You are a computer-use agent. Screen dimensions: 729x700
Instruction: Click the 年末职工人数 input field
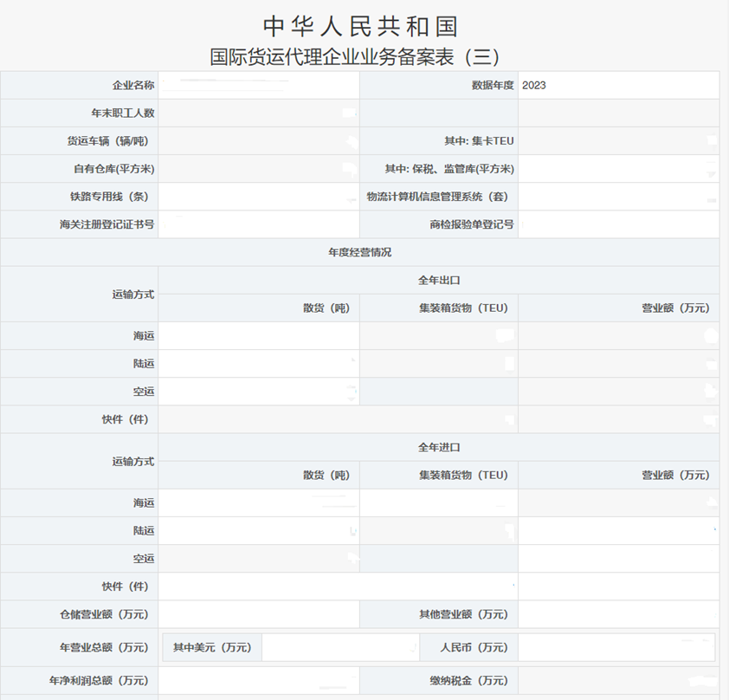[260, 112]
